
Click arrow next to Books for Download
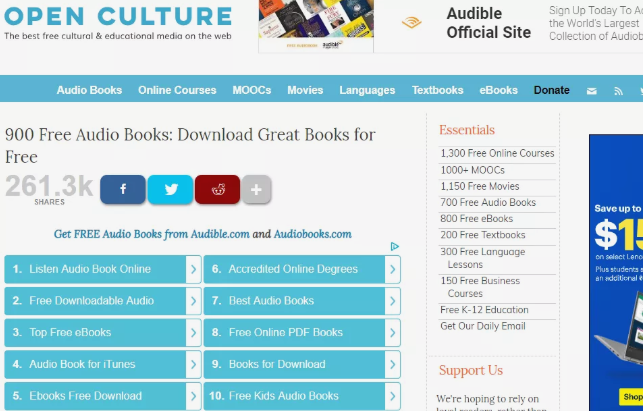(x=393, y=364)
